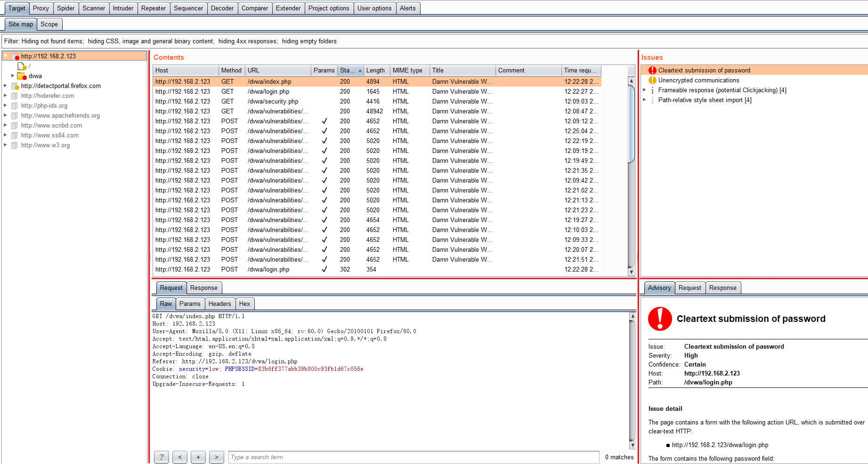Screen dimensions: 868x464
Task: Expand the dvwa folder tree node
Action: [13, 76]
